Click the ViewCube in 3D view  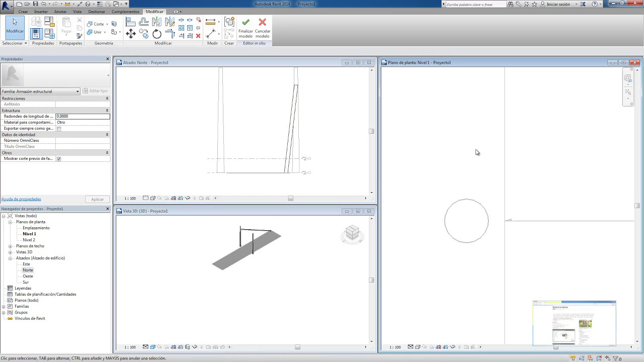tap(352, 233)
